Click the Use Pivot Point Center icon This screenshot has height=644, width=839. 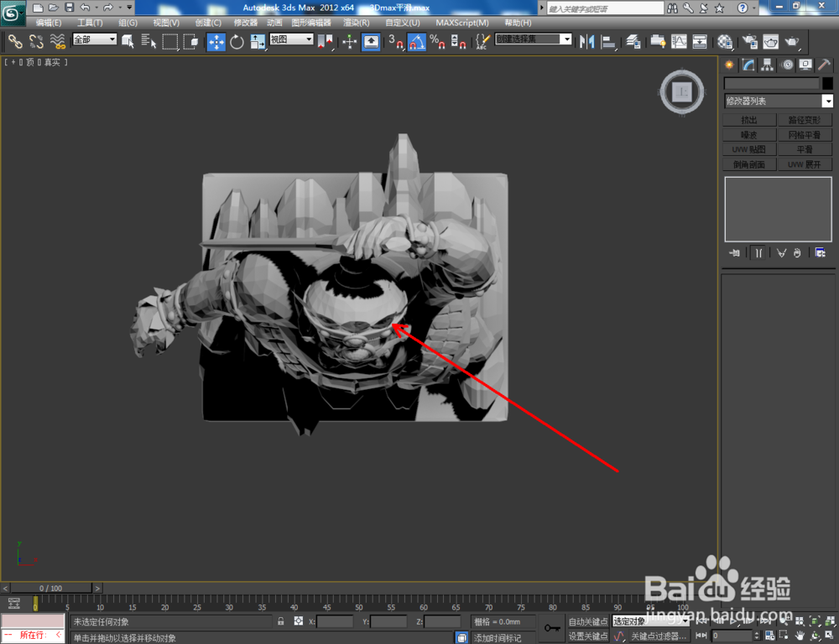(x=325, y=42)
